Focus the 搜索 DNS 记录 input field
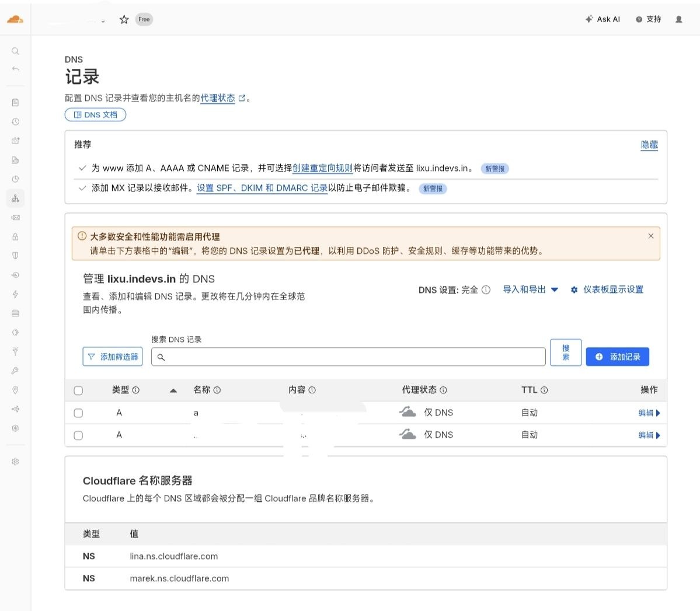This screenshot has width=700, height=611. pyautogui.click(x=348, y=357)
